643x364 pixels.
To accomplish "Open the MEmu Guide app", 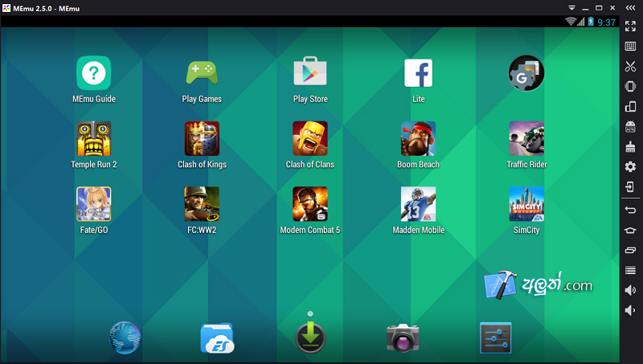I will 93,73.
